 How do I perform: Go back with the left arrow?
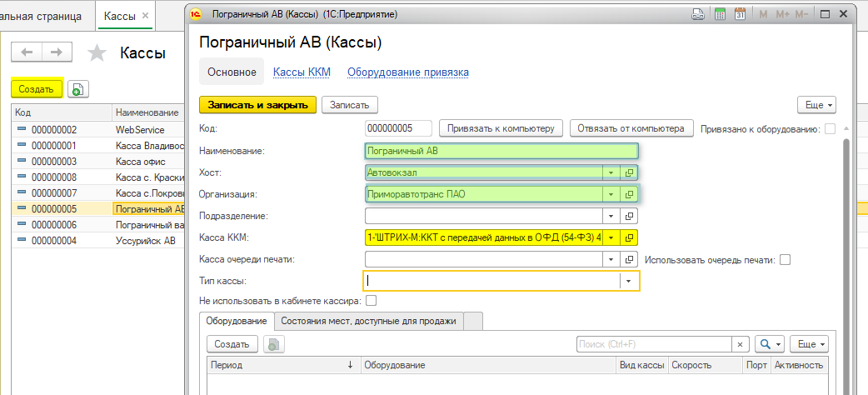click(27, 52)
